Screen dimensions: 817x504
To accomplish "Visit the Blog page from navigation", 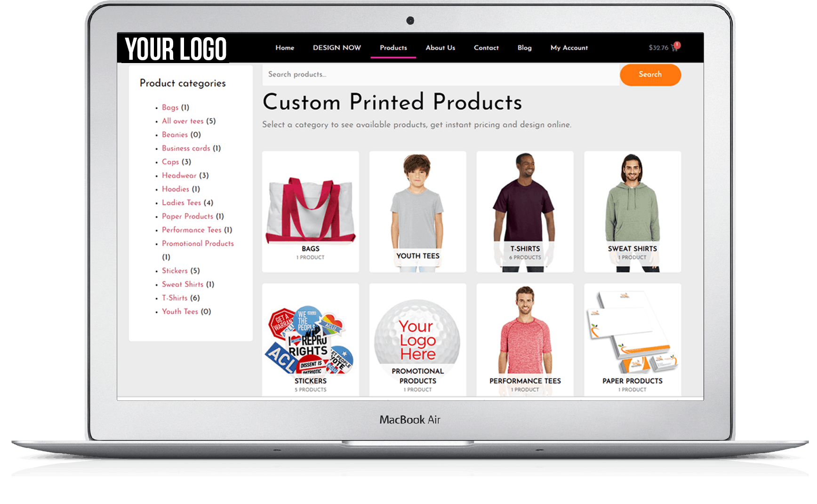I will tap(524, 48).
